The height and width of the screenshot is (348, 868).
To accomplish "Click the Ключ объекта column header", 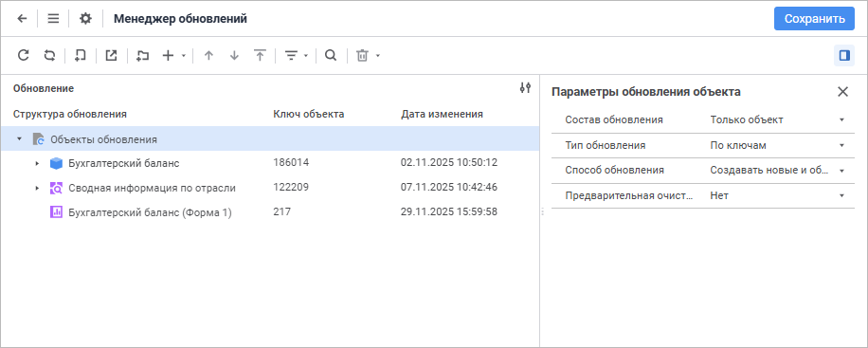I will pyautogui.click(x=309, y=114).
